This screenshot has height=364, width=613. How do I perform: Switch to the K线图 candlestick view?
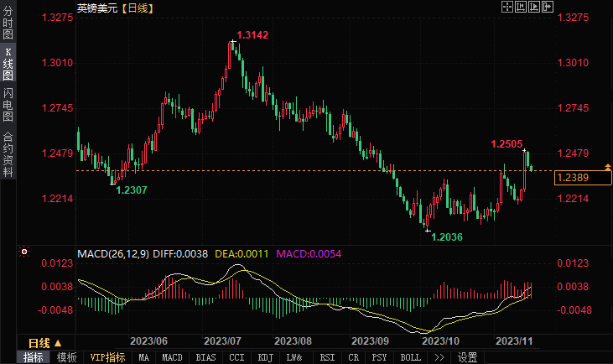click(x=8, y=64)
